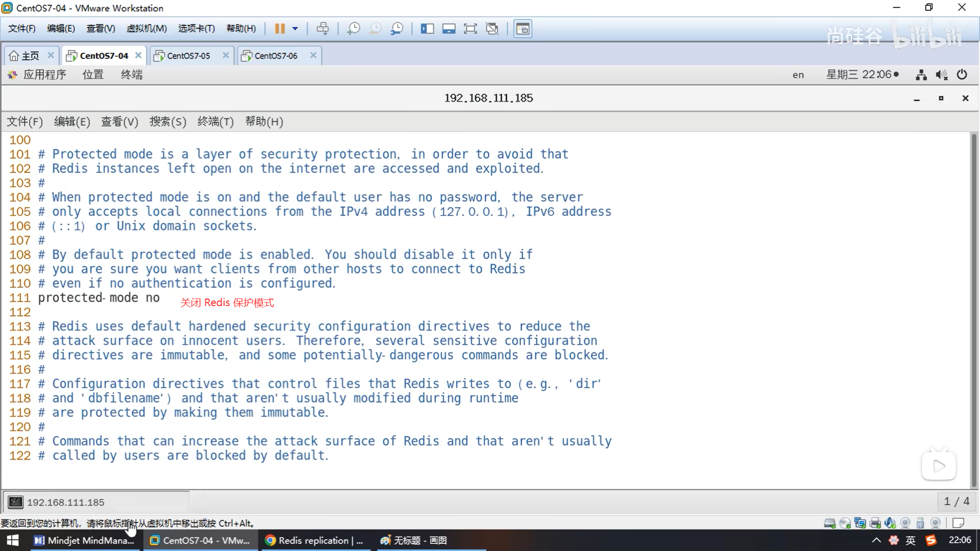Switch to the CentOS7-05 tab
Screen dimensions: 980x551
[x=188, y=56]
